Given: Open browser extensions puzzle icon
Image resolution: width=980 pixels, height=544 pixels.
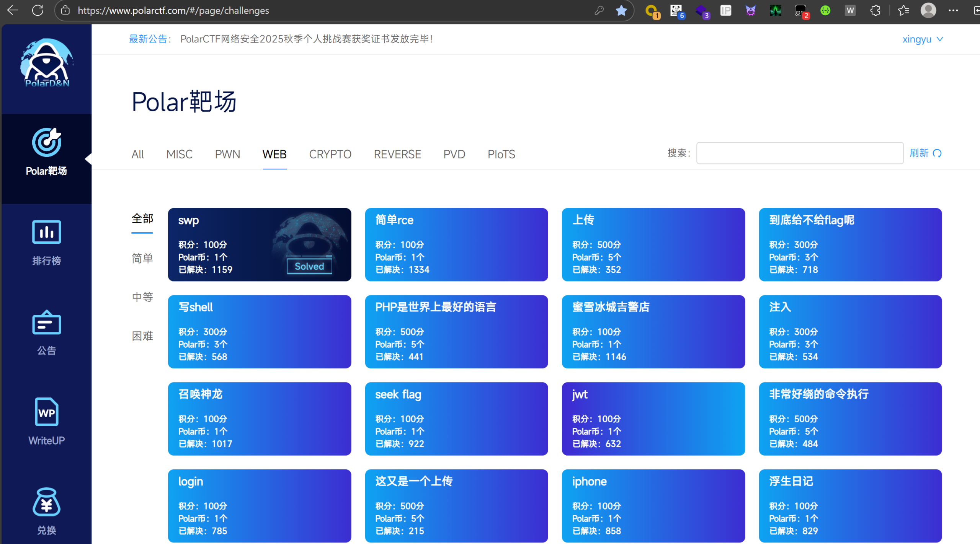Looking at the screenshot, I should [x=875, y=10].
